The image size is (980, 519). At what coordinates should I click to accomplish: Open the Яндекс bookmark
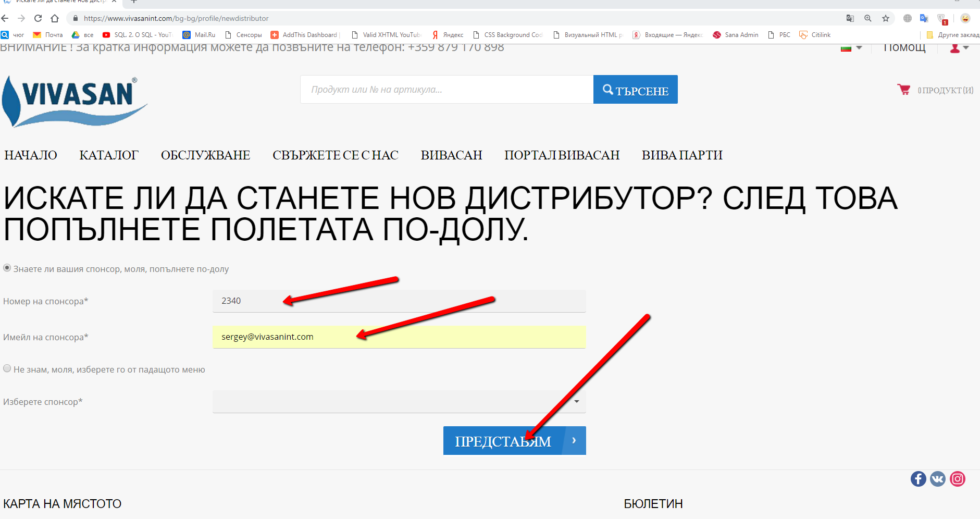(x=448, y=35)
